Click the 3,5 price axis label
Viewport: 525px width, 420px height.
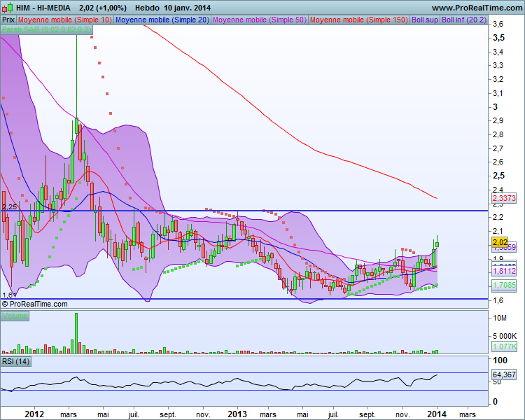tap(498, 38)
